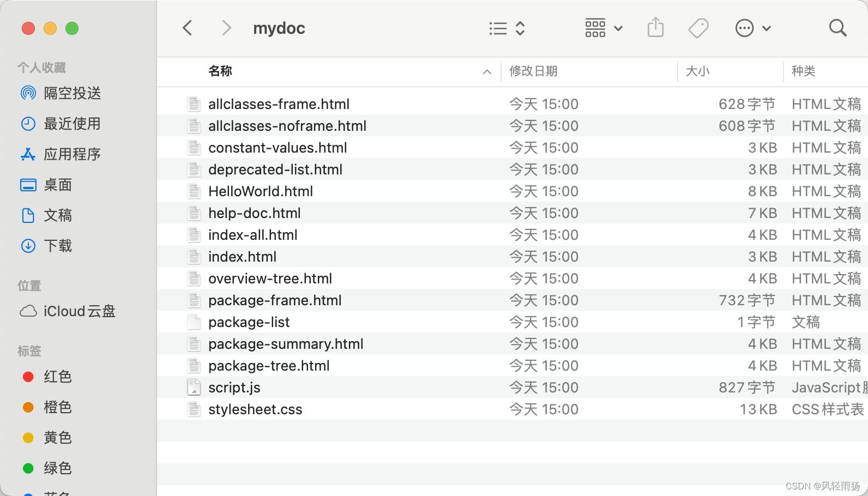Click the JS file icon of script.js
868x496 pixels.
[x=194, y=387]
